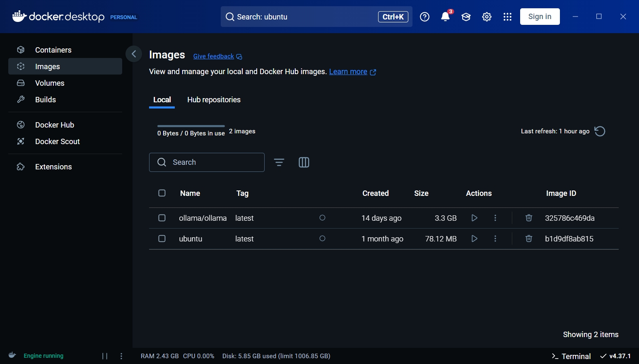Go to Containers in sidebar

pyautogui.click(x=65, y=50)
